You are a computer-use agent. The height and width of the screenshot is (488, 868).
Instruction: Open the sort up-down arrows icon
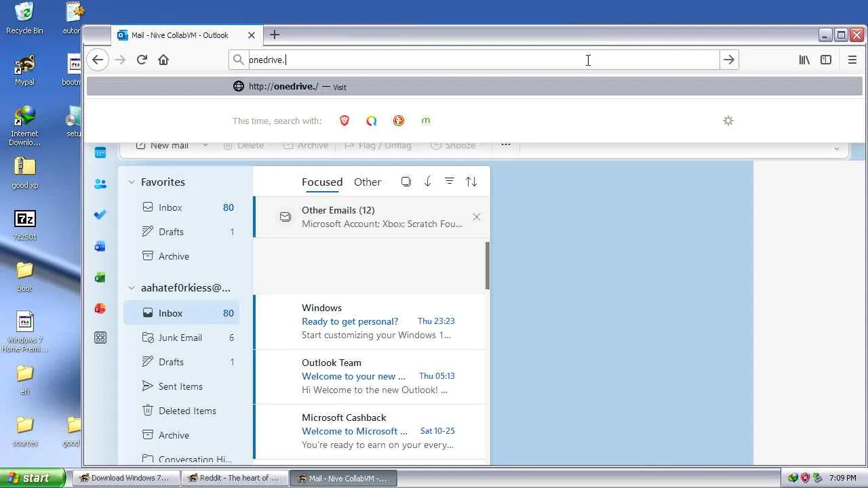pyautogui.click(x=471, y=182)
